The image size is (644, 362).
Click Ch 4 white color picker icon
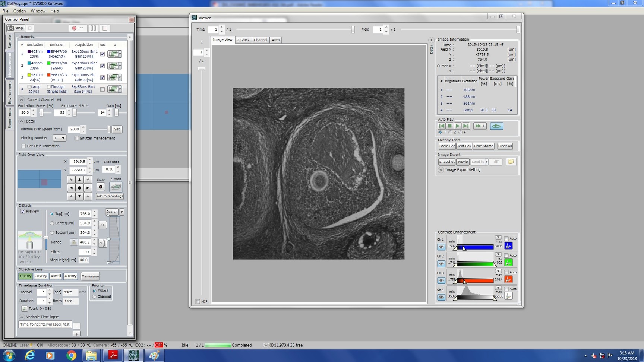[508, 296]
